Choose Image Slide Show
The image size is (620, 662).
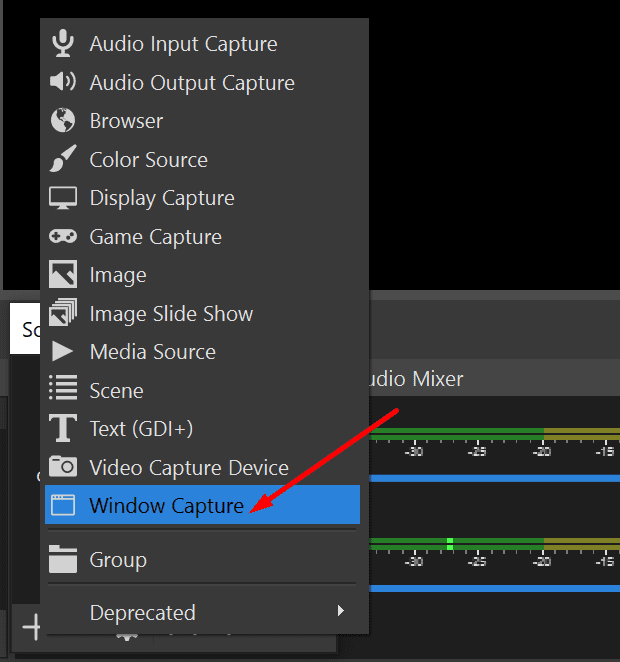pyautogui.click(x=203, y=314)
